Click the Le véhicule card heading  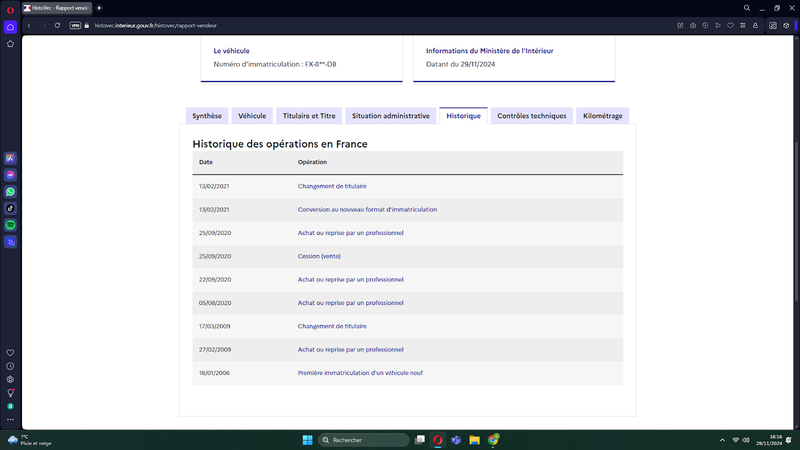232,51
